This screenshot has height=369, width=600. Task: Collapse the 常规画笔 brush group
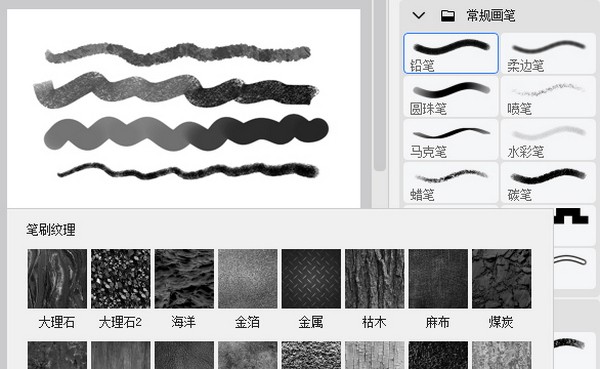[419, 16]
